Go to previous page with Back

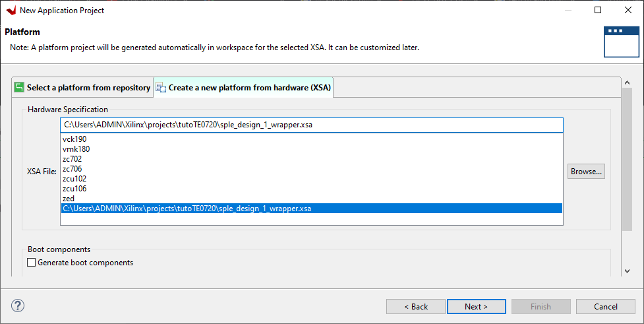click(x=416, y=307)
